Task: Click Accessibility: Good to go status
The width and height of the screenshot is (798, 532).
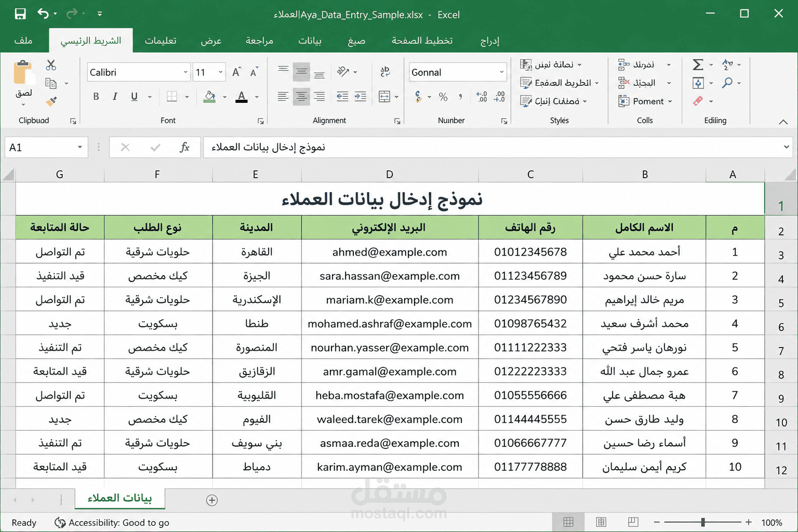Action: (x=112, y=523)
